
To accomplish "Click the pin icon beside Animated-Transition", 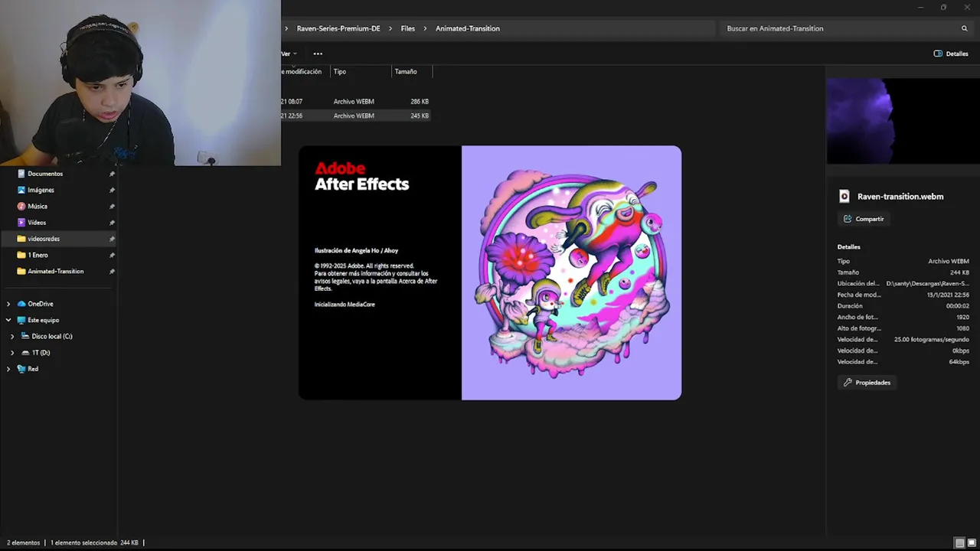I will pos(112,271).
